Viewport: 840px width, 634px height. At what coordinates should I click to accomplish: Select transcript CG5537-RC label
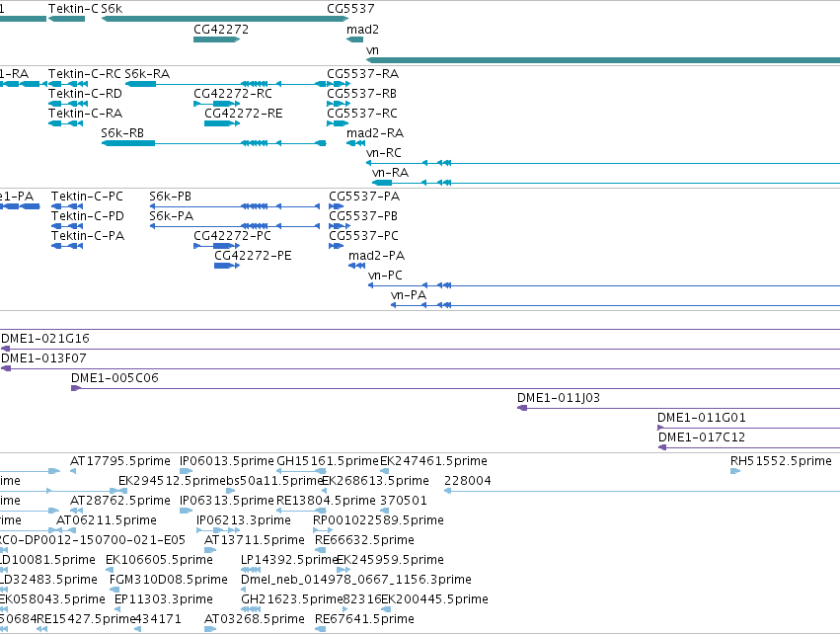(362, 114)
